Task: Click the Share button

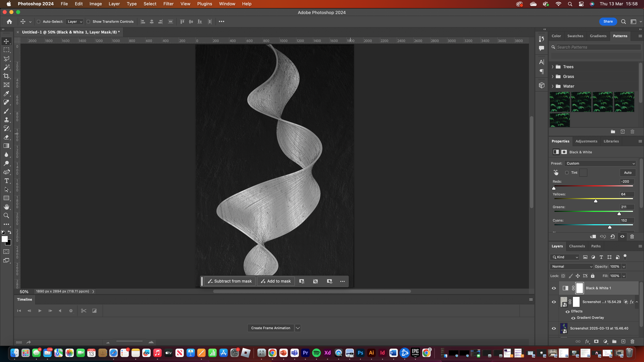Action: tap(608, 22)
